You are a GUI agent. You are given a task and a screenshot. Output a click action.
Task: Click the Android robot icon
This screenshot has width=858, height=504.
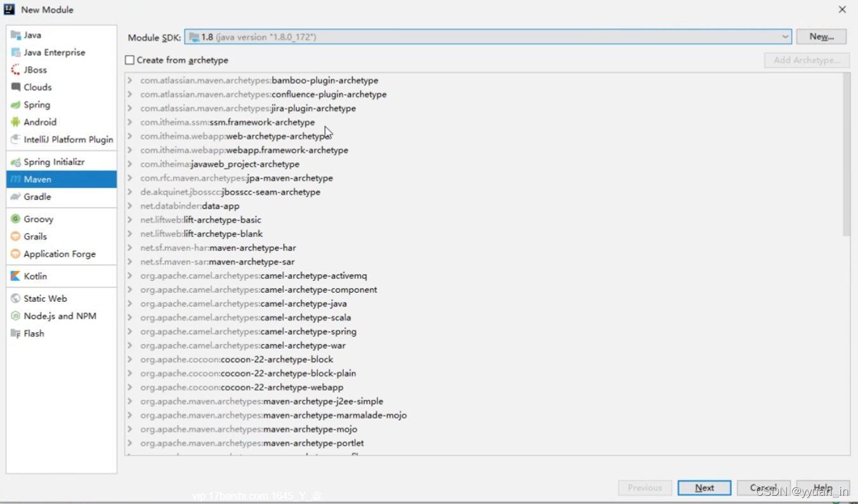(16, 122)
